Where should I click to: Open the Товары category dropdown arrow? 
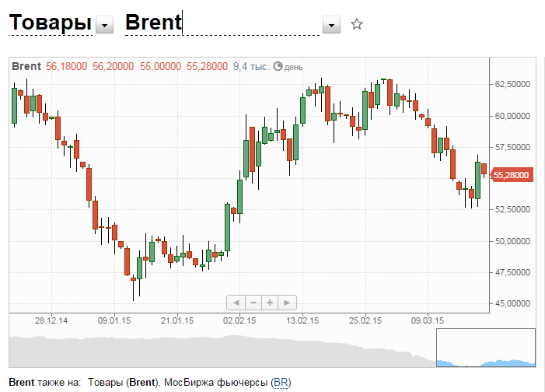[105, 25]
